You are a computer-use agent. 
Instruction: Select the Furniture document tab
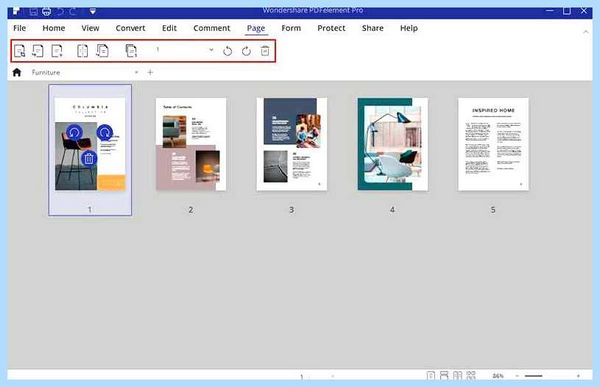(46, 72)
